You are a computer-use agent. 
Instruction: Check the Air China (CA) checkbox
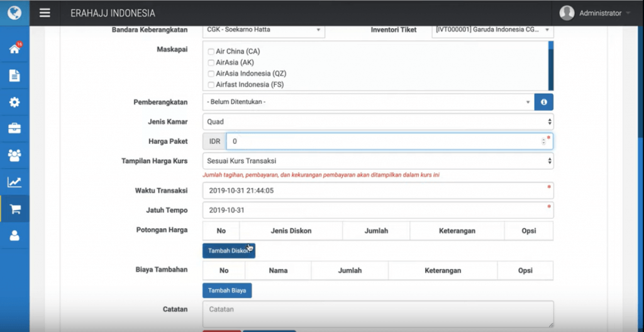(x=211, y=52)
